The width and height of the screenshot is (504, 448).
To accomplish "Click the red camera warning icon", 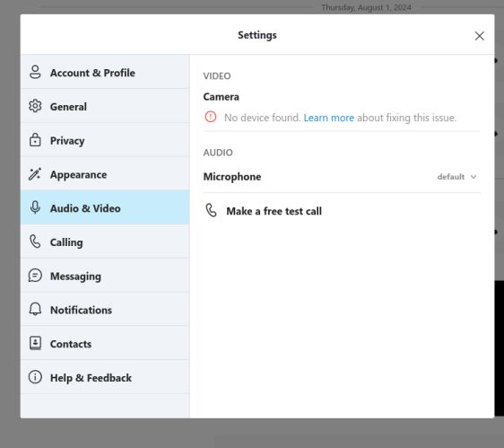I will tap(211, 117).
